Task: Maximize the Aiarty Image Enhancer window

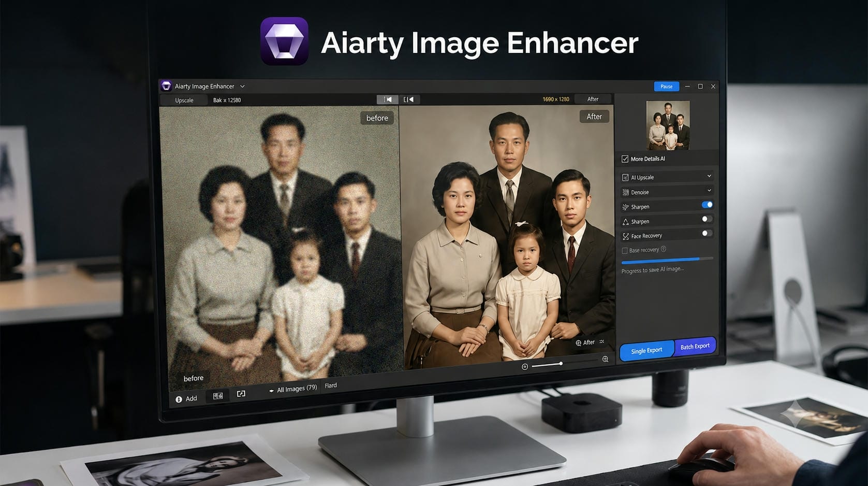Action: click(x=700, y=87)
